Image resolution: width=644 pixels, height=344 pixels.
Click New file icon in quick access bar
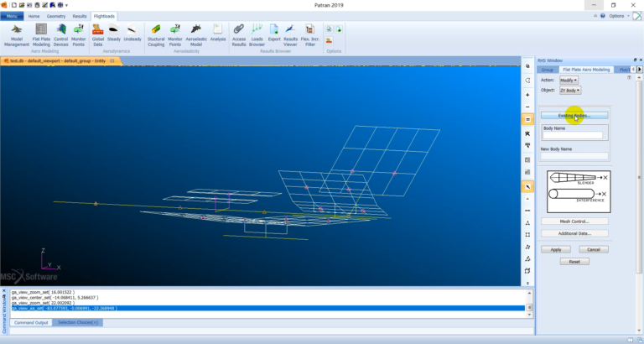[14, 5]
